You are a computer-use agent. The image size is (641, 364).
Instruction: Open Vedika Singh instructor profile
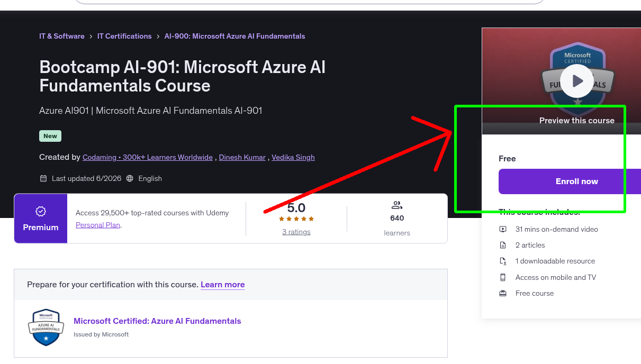293,157
